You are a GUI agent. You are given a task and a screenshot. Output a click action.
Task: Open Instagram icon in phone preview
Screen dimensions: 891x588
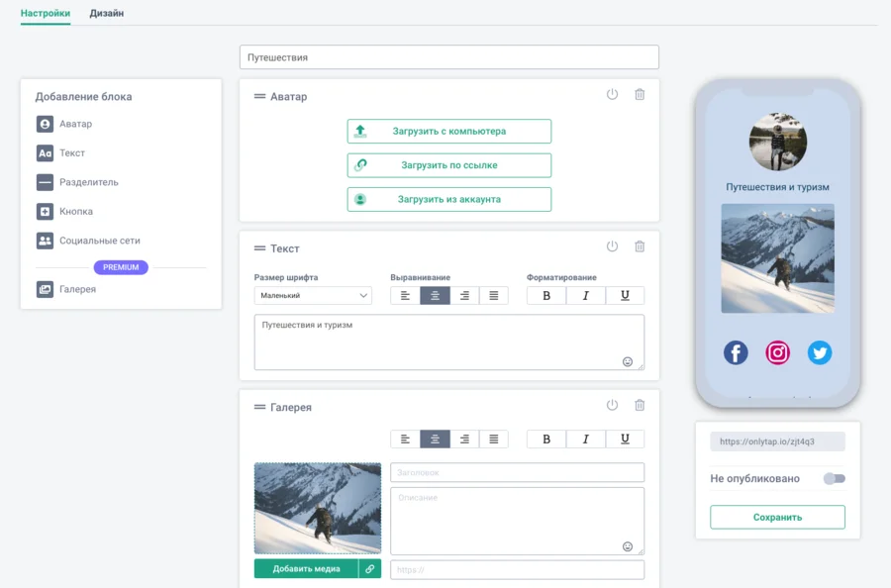pos(778,352)
